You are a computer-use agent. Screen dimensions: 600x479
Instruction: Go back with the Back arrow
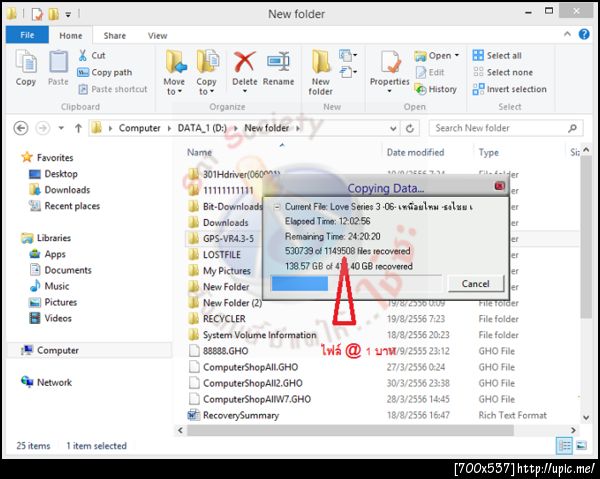pos(21,128)
